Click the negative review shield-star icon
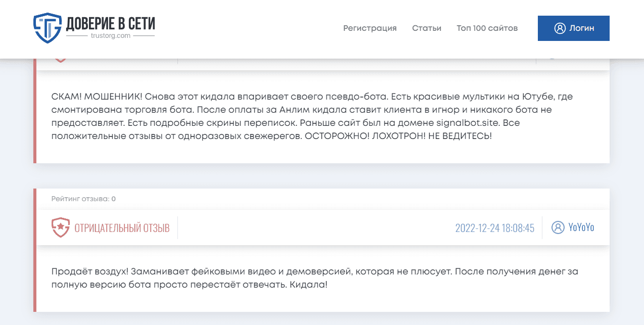This screenshot has width=644, height=325. pos(60,227)
